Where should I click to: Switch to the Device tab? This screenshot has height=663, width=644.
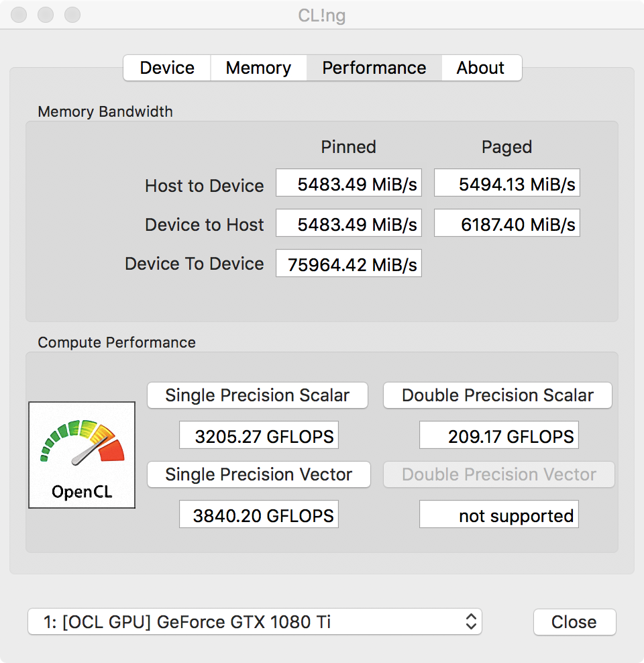[x=167, y=68]
